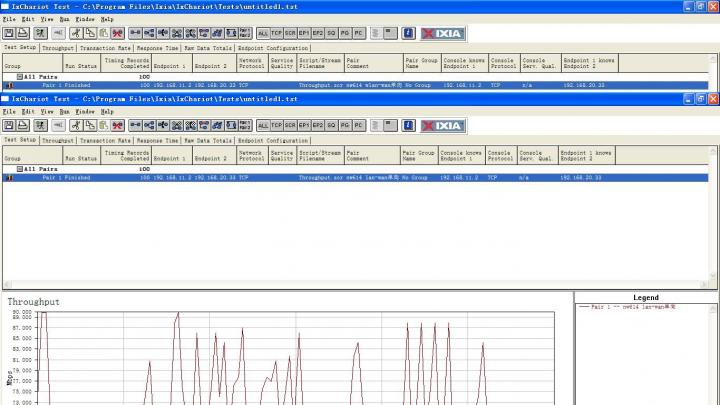The width and height of the screenshot is (720, 405).
Task: Toggle SCR filter in lower window toolbar
Action: pyautogui.click(x=290, y=125)
